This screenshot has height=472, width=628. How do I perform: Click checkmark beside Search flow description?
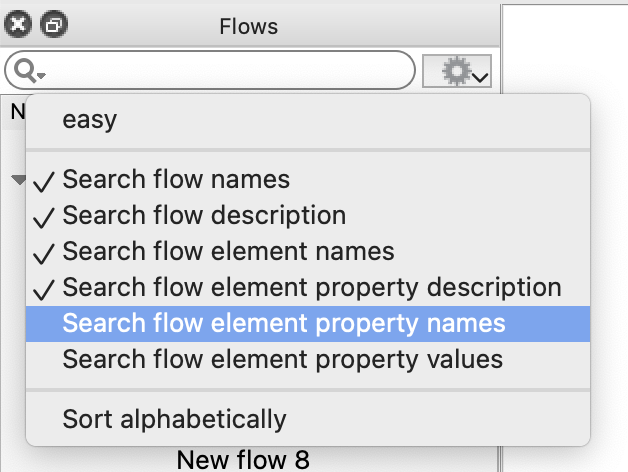tap(44, 218)
